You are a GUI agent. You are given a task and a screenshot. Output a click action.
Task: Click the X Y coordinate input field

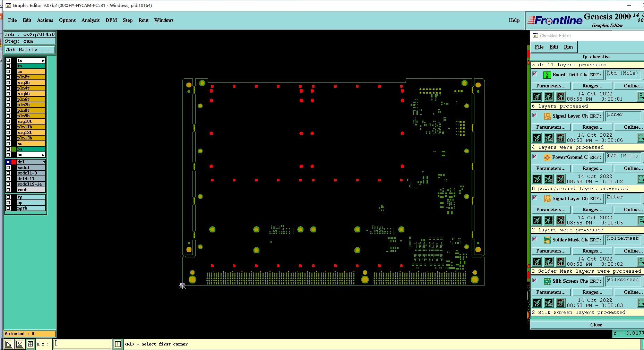[82, 344]
